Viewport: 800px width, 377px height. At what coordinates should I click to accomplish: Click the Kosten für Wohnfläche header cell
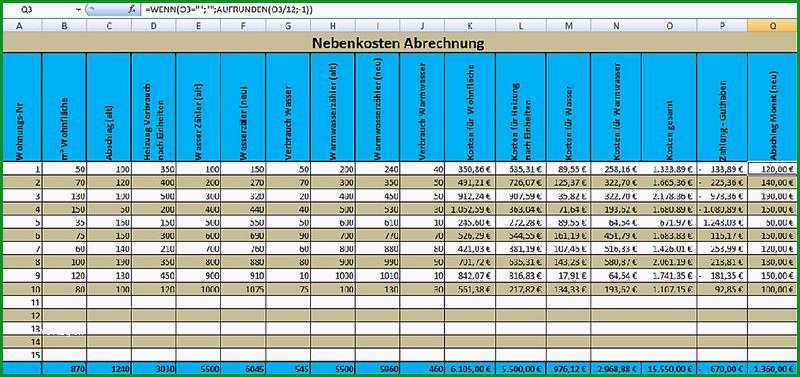470,107
